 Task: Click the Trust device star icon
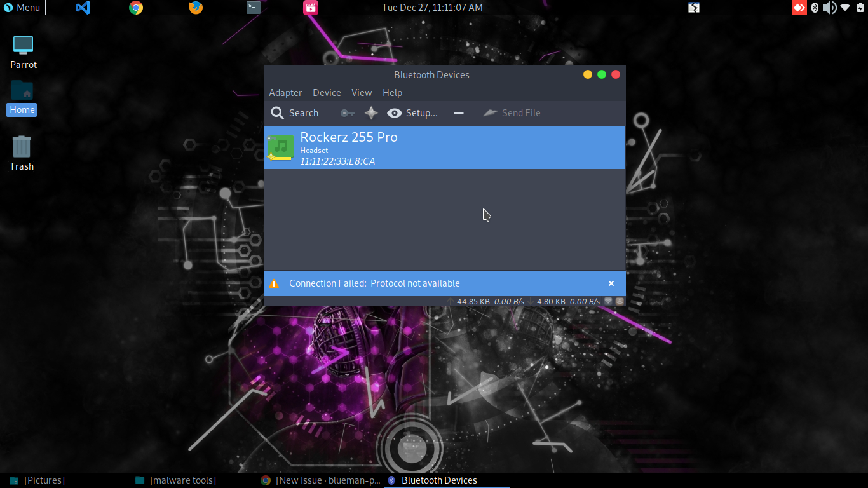click(371, 112)
